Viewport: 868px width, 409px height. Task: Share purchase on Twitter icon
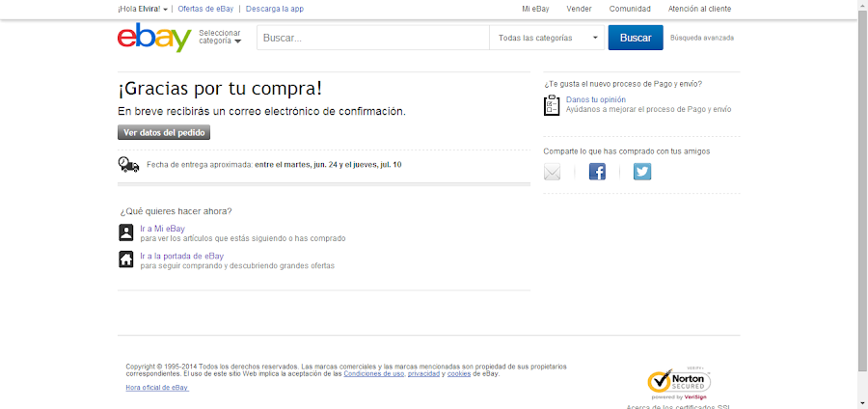pos(642,172)
